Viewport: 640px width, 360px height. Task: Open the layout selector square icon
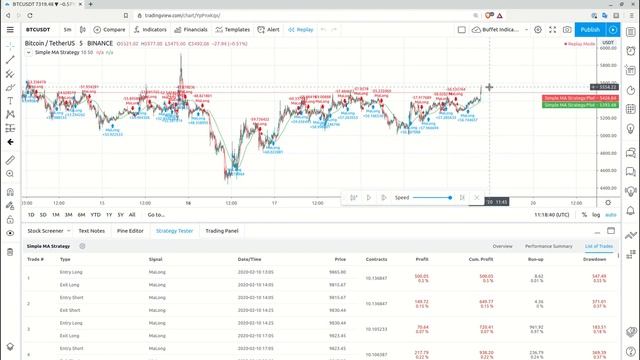(462, 30)
